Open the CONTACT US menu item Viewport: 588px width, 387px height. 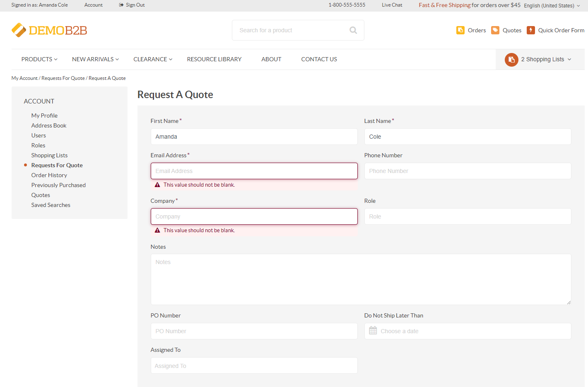(319, 59)
